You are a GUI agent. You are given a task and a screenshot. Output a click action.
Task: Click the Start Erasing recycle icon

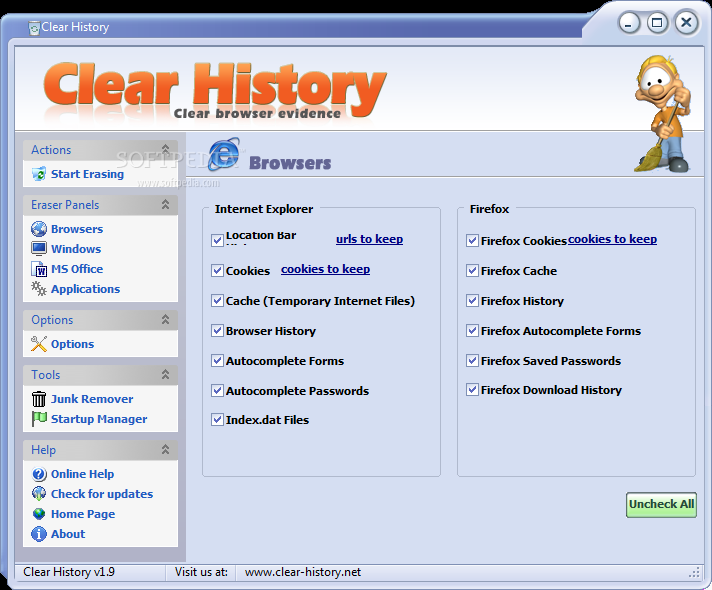[39, 174]
